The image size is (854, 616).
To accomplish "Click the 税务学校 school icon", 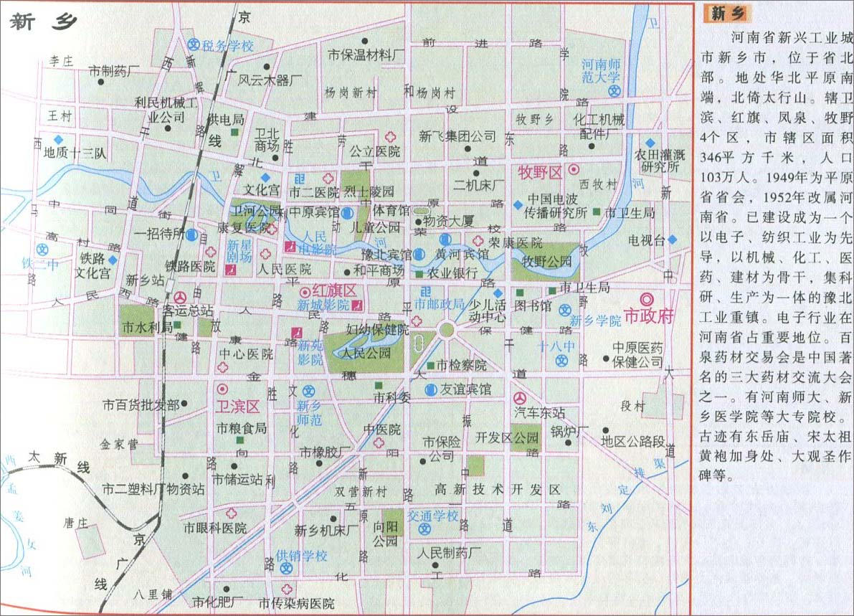I will click(x=194, y=44).
